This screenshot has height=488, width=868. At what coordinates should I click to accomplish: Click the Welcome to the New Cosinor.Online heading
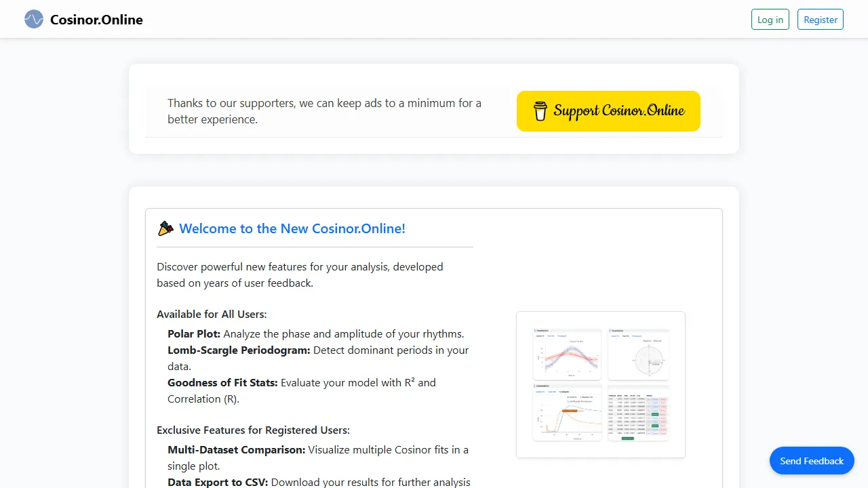292,228
